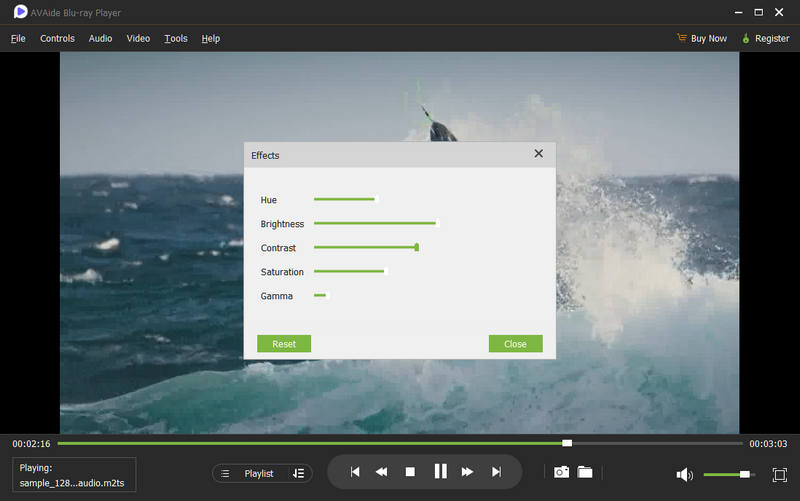Screen dimensions: 800x501
Task: Adjust the Contrast slider handle
Action: coord(417,247)
